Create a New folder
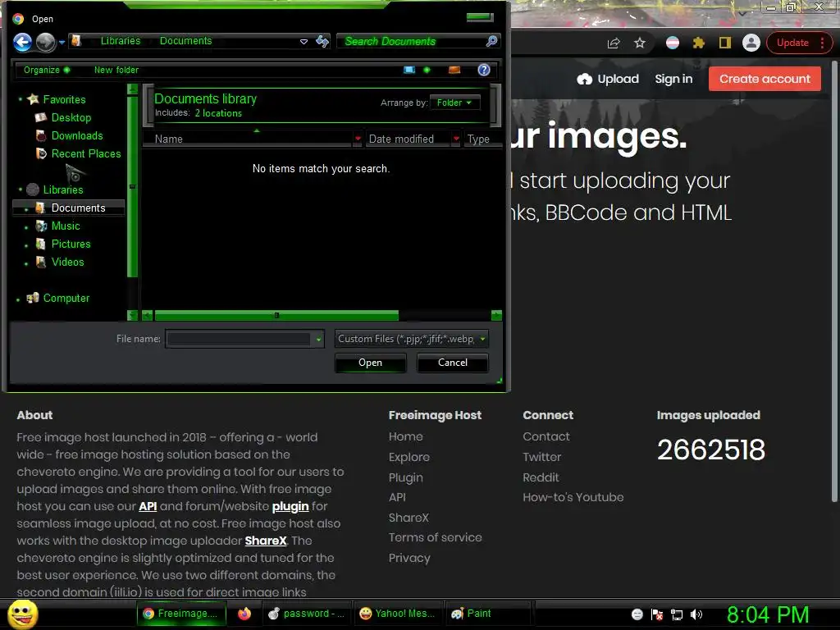The image size is (840, 630). point(116,70)
